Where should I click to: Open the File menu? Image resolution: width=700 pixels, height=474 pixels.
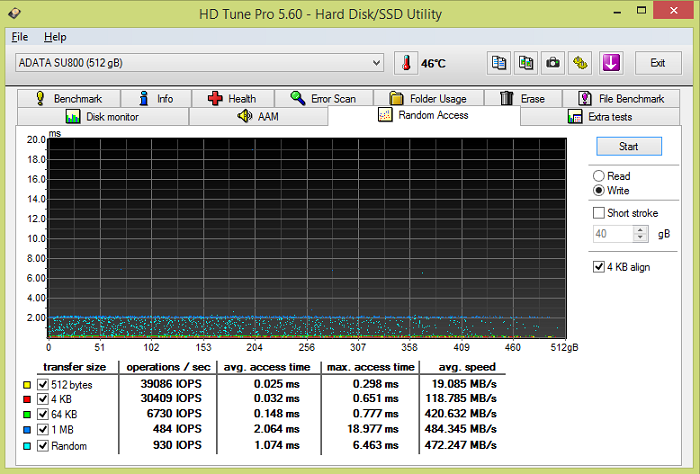20,37
